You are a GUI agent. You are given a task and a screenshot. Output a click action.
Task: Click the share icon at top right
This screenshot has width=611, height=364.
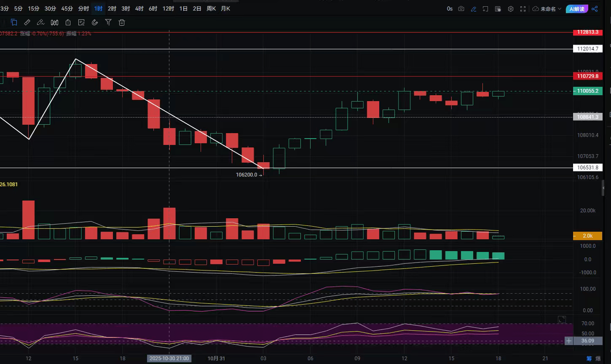point(595,9)
